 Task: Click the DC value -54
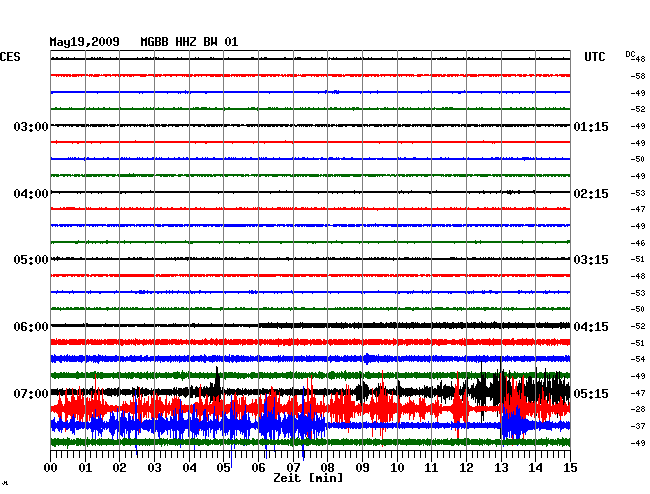pos(638,359)
